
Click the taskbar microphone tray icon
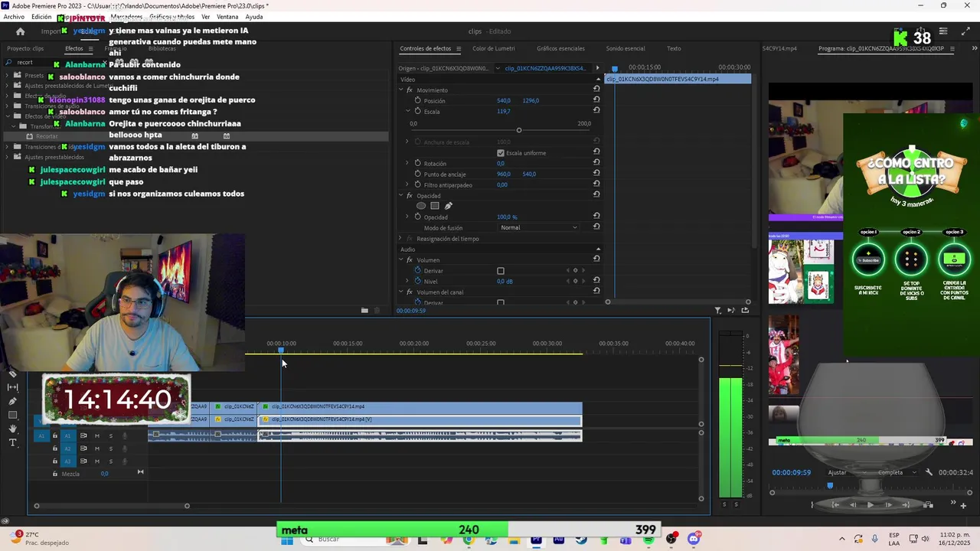click(x=874, y=539)
